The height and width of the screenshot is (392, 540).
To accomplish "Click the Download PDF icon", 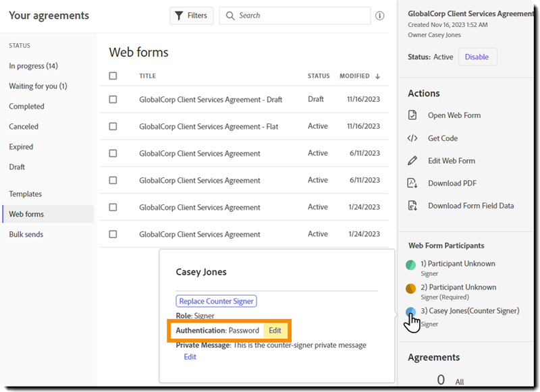I will pos(412,184).
